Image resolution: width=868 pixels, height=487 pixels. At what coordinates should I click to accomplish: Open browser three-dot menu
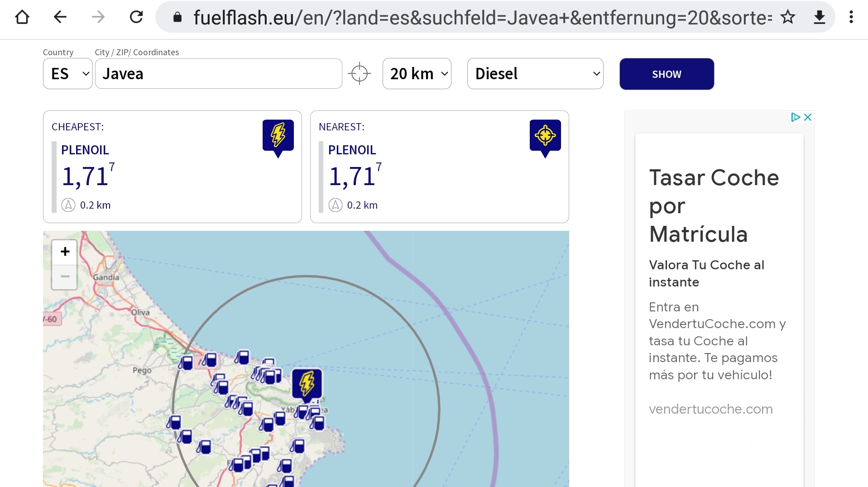[x=851, y=17]
